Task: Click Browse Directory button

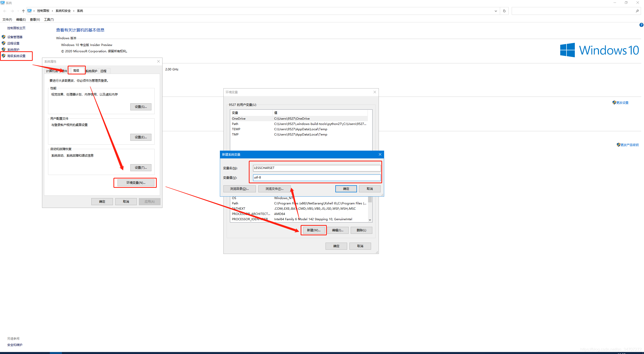Action: (239, 189)
